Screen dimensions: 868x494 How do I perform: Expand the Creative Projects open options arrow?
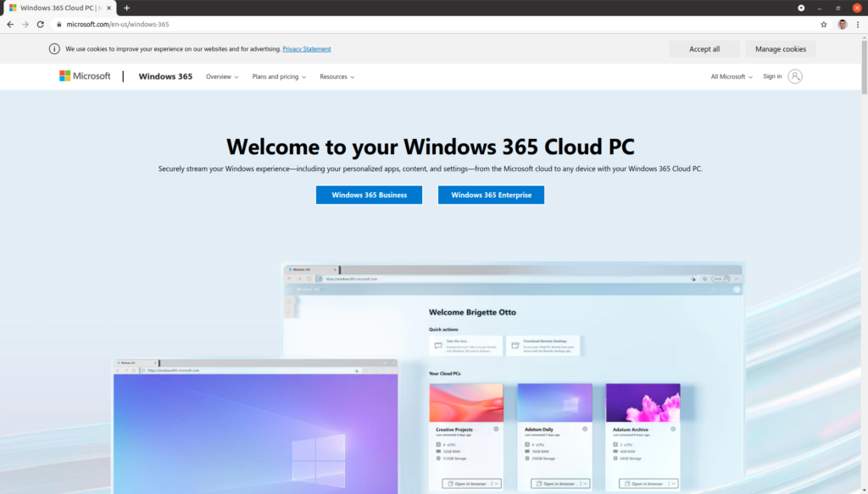pyautogui.click(x=497, y=484)
